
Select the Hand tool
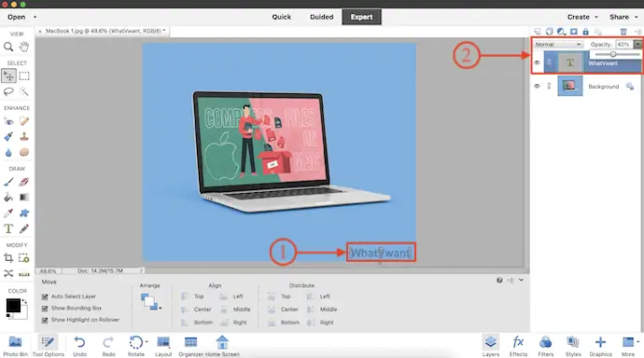click(x=24, y=47)
